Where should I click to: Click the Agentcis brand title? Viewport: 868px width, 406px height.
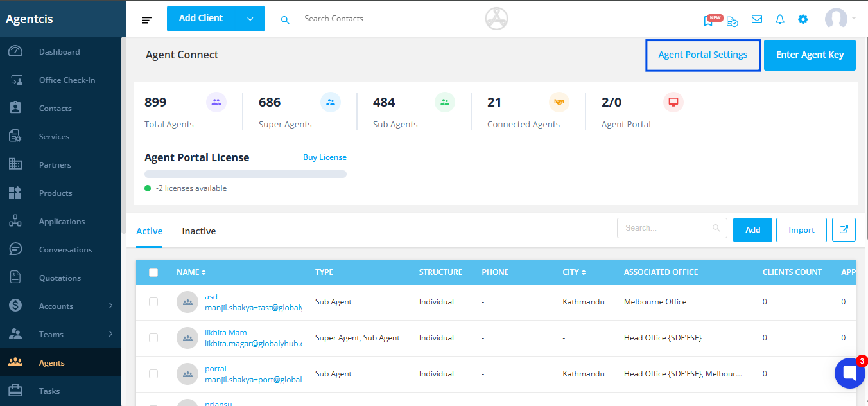click(x=30, y=19)
